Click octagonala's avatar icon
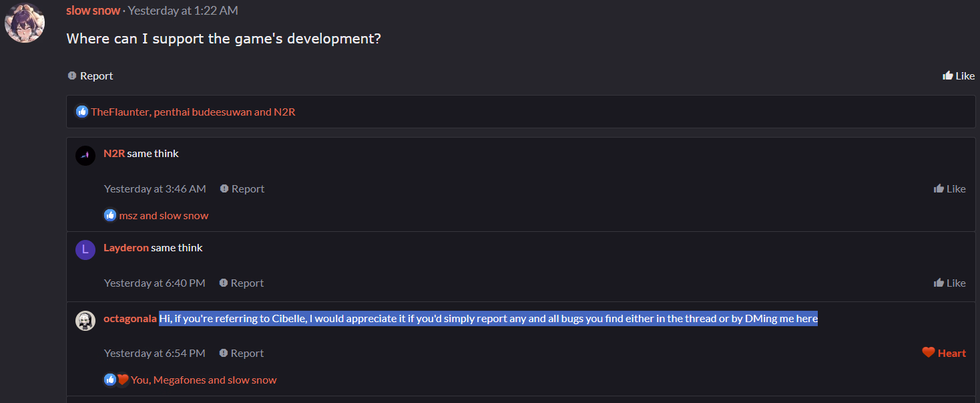 pos(85,321)
